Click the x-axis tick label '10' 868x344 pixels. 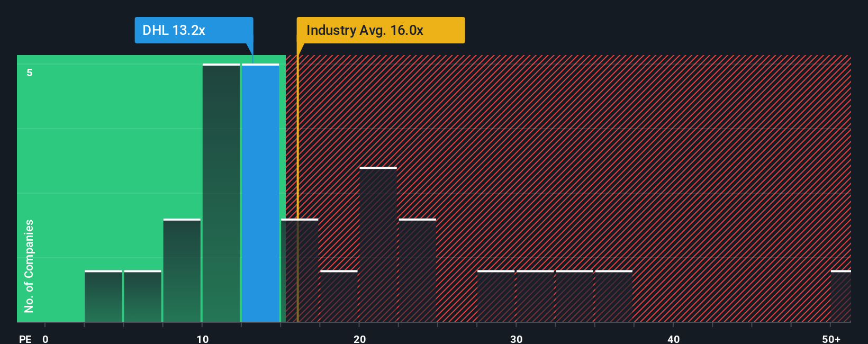[203, 339]
